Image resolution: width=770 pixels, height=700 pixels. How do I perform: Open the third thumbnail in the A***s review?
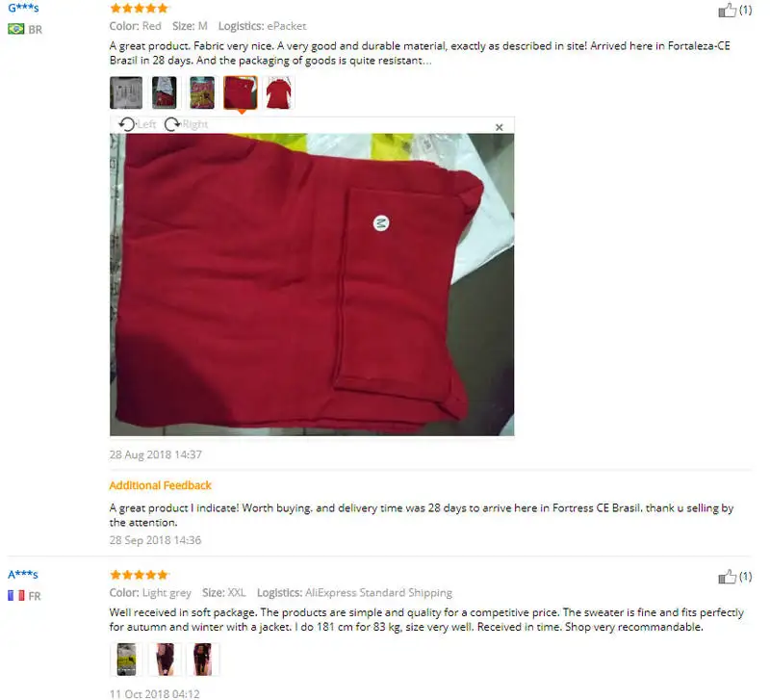202,660
